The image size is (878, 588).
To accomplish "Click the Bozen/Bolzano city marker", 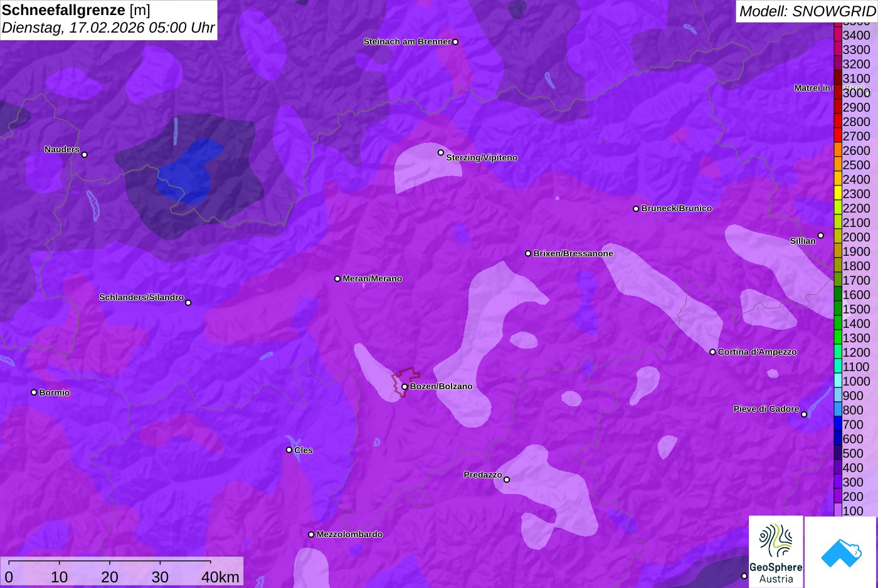I will [405, 387].
